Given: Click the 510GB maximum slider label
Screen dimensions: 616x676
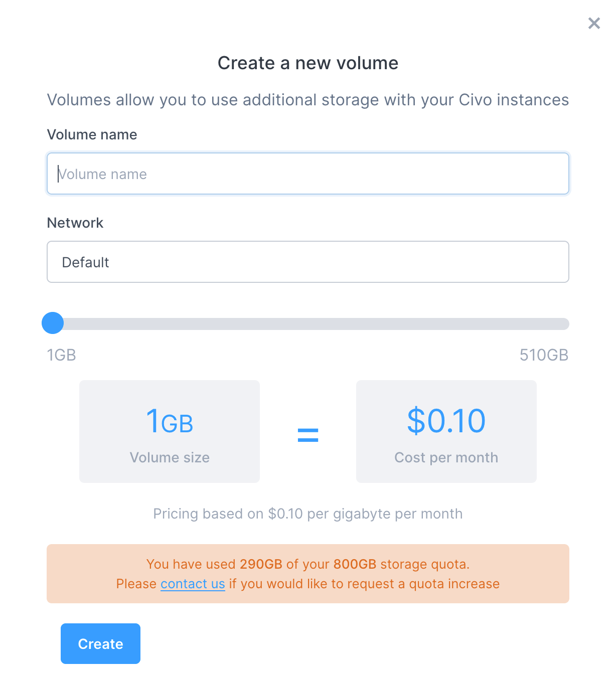Looking at the screenshot, I should [x=544, y=356].
